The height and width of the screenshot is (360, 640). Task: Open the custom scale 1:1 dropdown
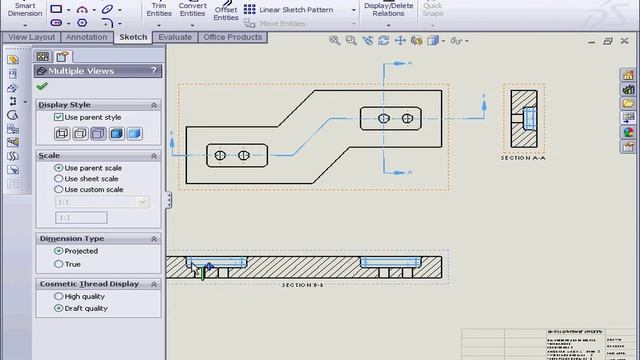(142, 202)
